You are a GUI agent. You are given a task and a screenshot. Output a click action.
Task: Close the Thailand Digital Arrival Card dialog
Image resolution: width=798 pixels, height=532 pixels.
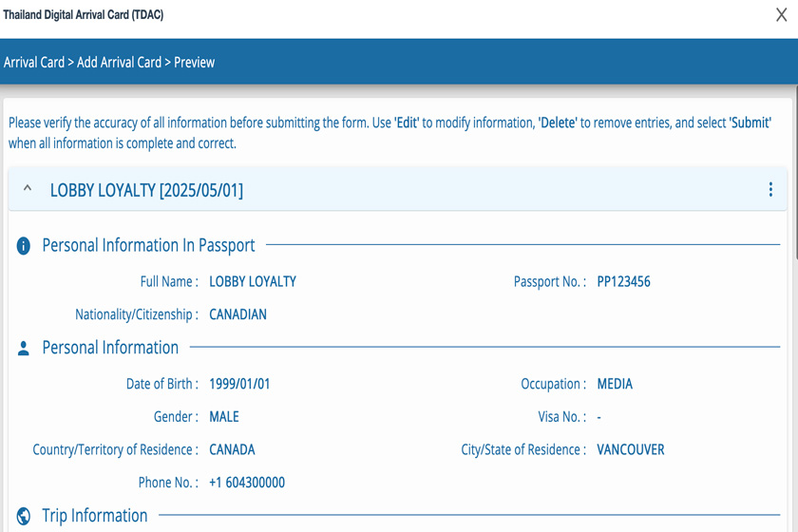[x=782, y=15]
